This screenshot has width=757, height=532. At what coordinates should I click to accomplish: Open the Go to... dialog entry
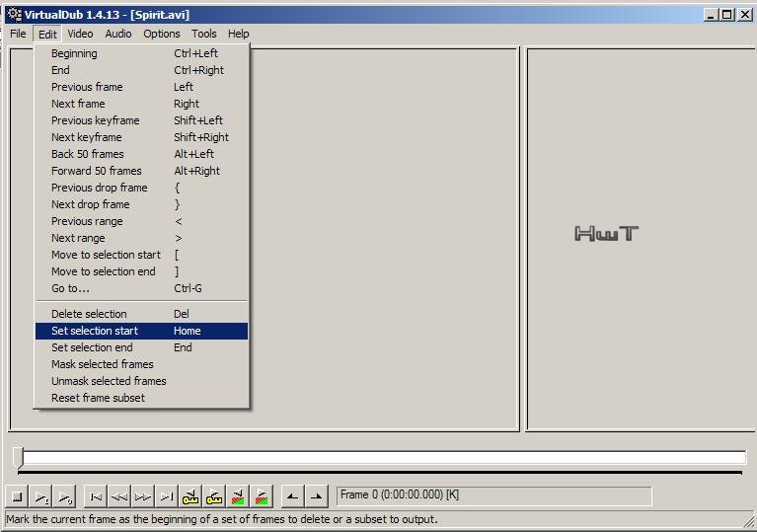pyautogui.click(x=141, y=288)
